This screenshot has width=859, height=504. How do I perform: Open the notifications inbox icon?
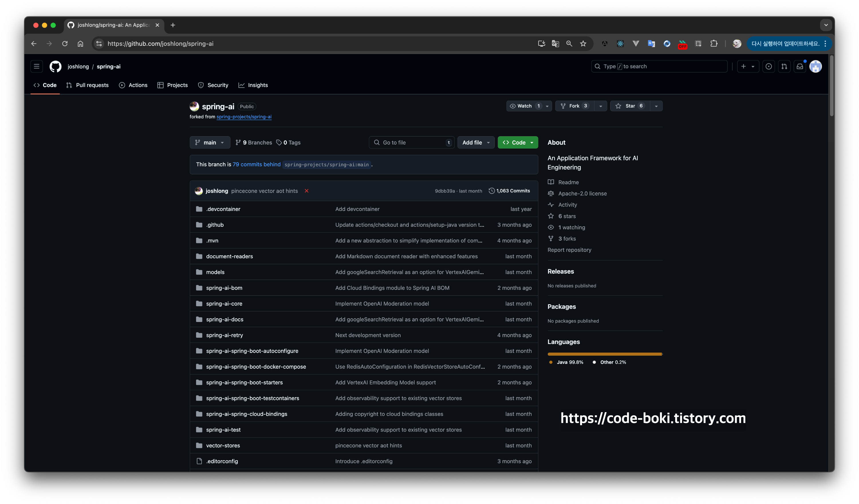pos(800,66)
